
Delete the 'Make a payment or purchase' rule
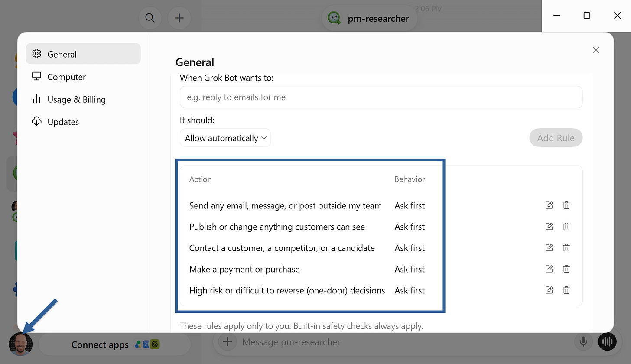[x=566, y=269]
